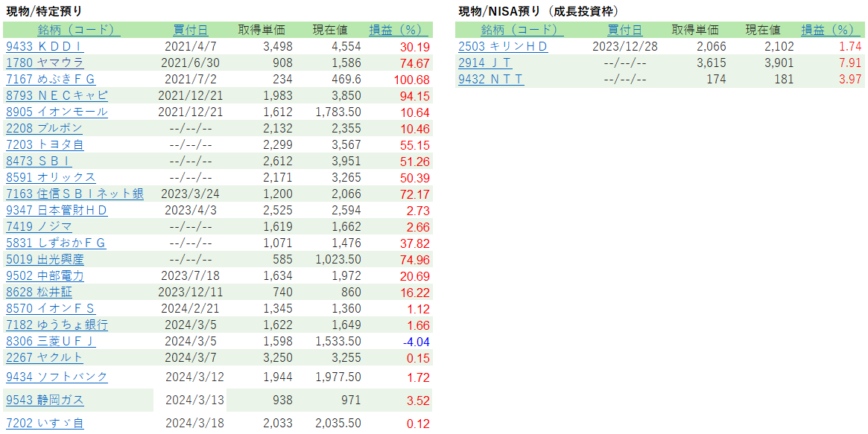Open the 8591 オリックス link
Image resolution: width=868 pixels, height=434 pixels.
pyautogui.click(x=51, y=177)
